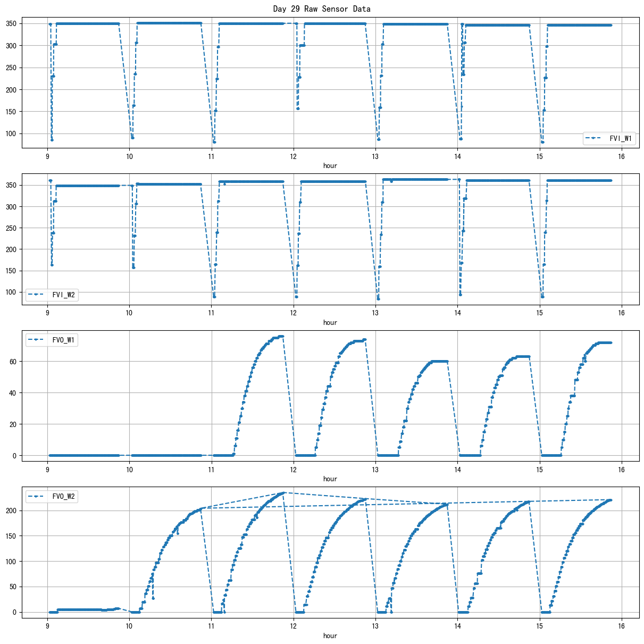Click the FVI_W1 legend entry
Screen dimensions: 644x644
(x=620, y=139)
